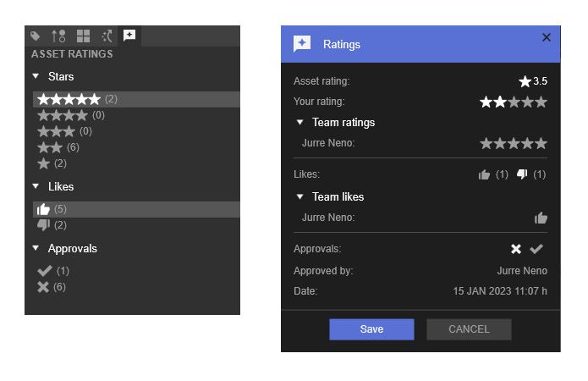Save the ratings

click(371, 329)
